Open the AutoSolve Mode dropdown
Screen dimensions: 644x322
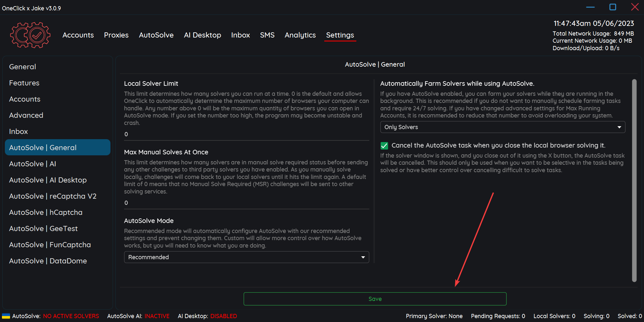coord(246,257)
